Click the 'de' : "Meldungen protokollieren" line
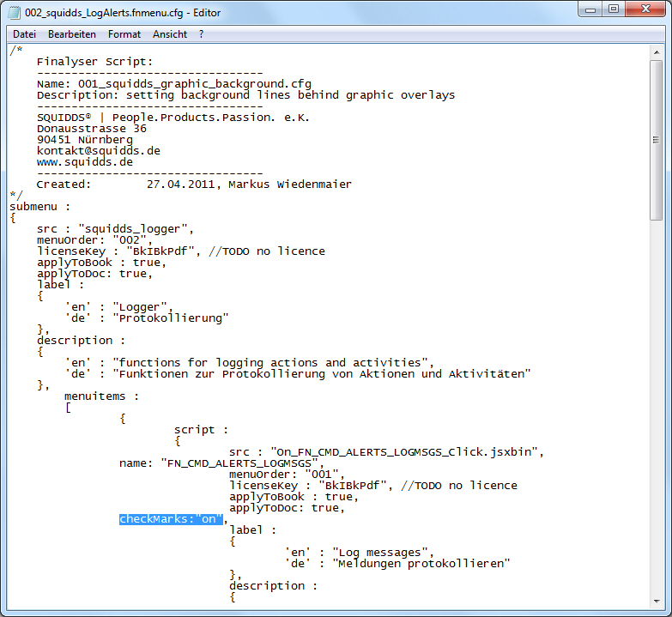This screenshot has width=672, height=617. pos(397,564)
